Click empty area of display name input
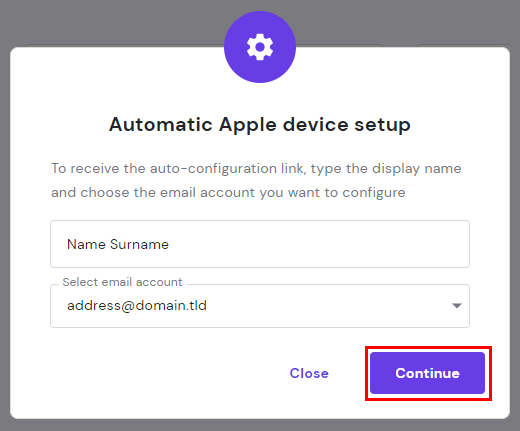This screenshot has width=520, height=431. click(x=317, y=244)
